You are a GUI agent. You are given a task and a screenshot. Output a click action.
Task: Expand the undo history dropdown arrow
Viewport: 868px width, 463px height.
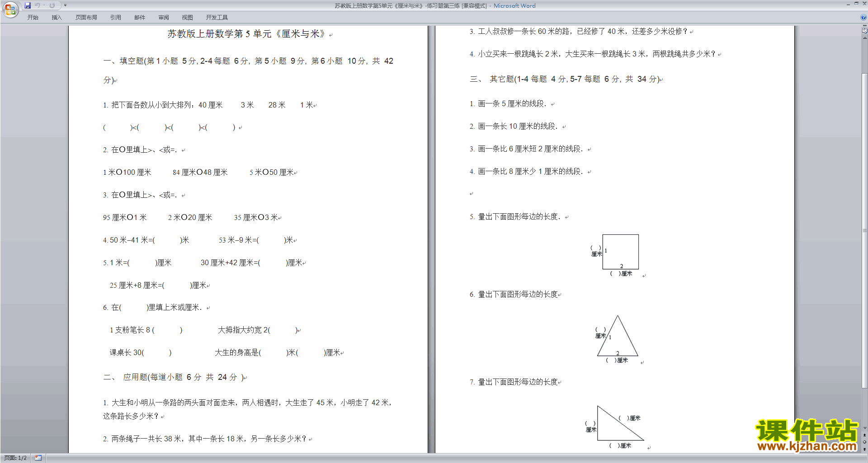[x=44, y=5]
